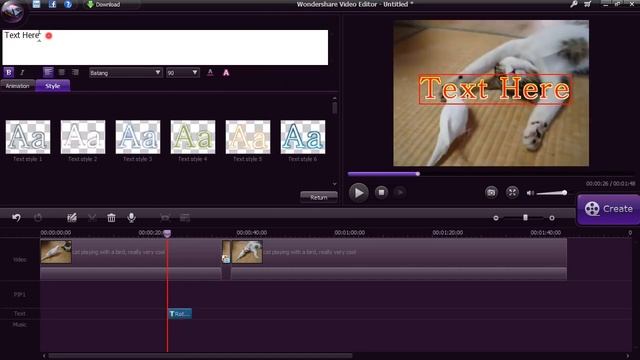
Task: Align text to the left
Action: (48, 72)
